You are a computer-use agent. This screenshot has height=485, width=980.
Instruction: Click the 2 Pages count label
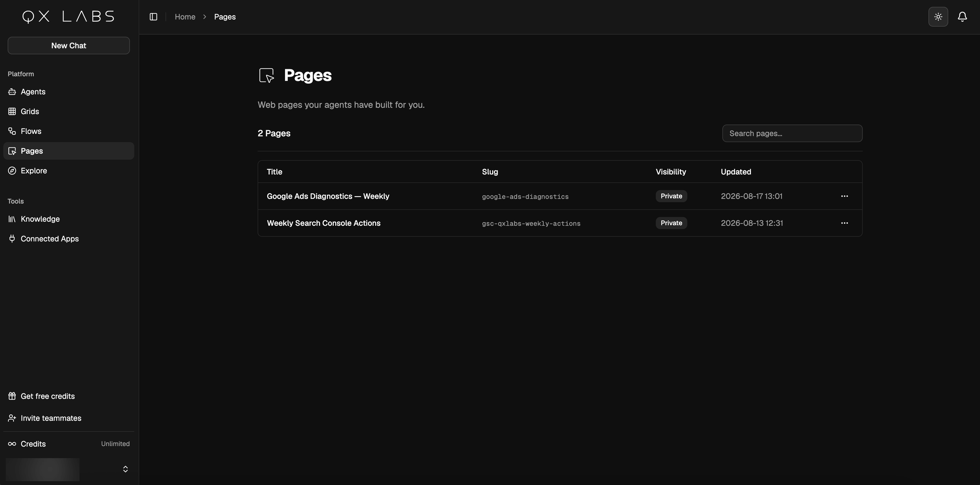[x=274, y=134]
